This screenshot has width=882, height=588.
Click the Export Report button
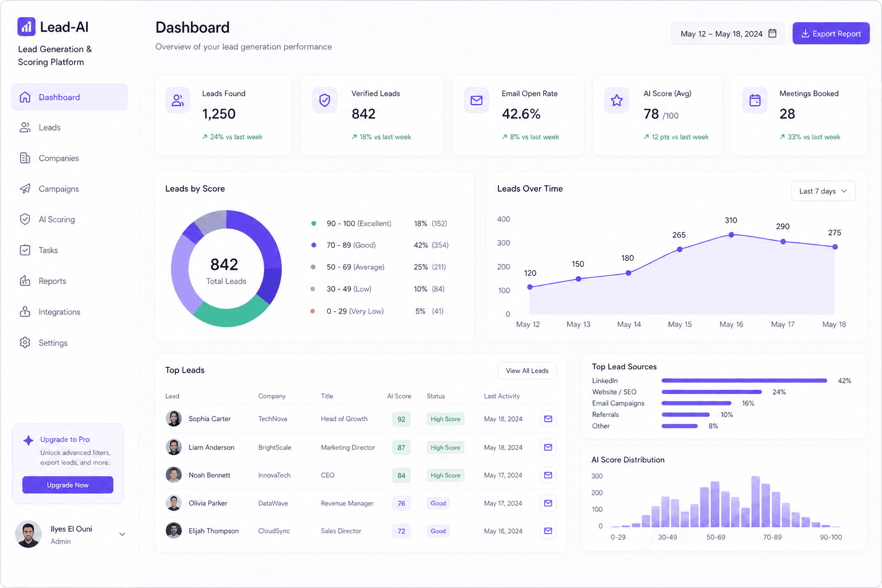831,33
